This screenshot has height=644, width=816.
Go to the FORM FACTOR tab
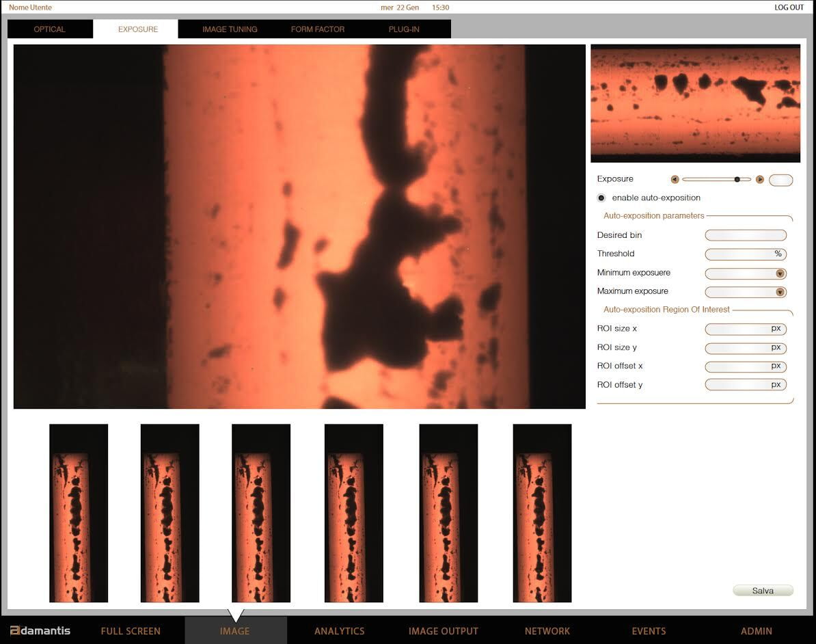coord(318,29)
